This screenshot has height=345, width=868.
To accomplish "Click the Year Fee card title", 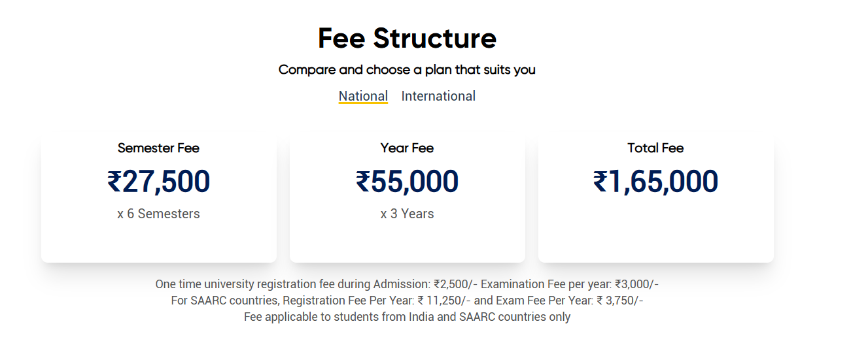I will coord(407,148).
